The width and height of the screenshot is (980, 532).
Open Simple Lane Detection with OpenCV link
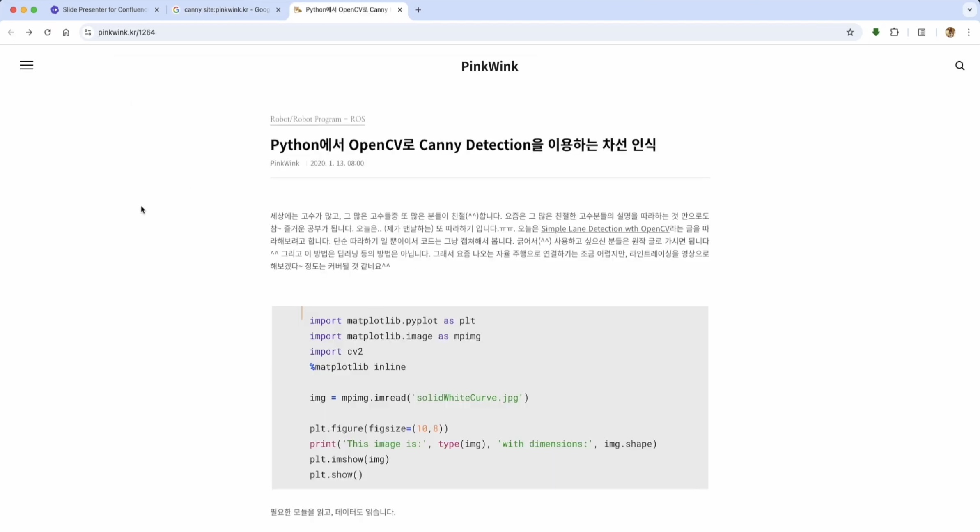coord(605,228)
